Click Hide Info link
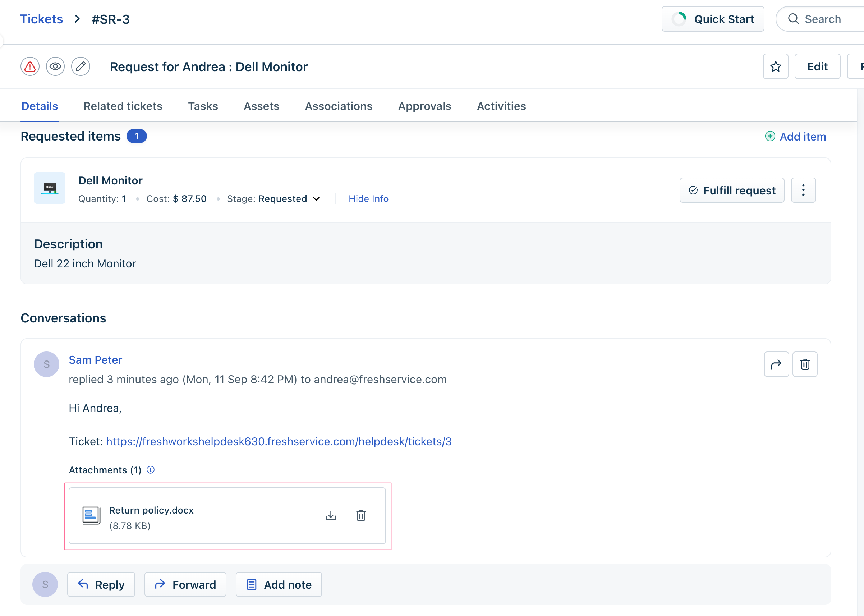The image size is (864, 616). coord(368,199)
